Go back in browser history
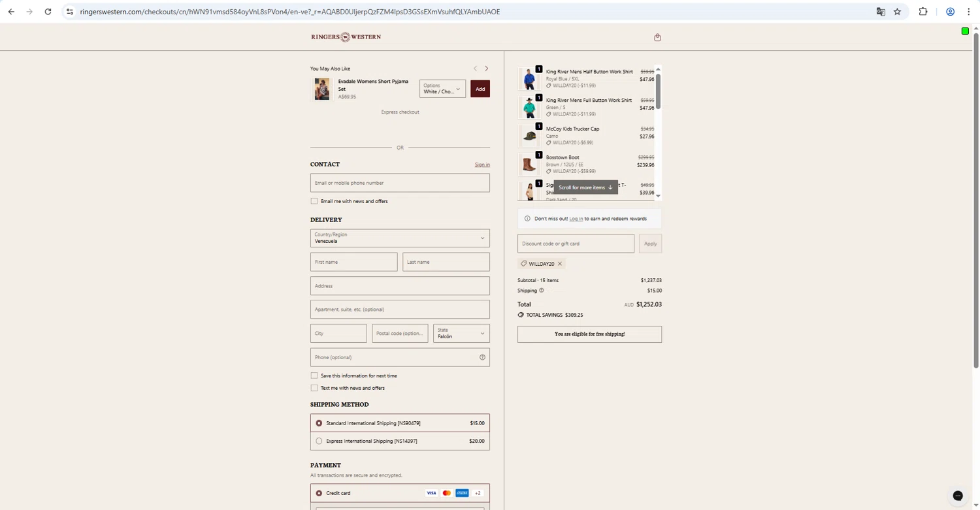Viewport: 980px width, 510px height. click(11, 12)
